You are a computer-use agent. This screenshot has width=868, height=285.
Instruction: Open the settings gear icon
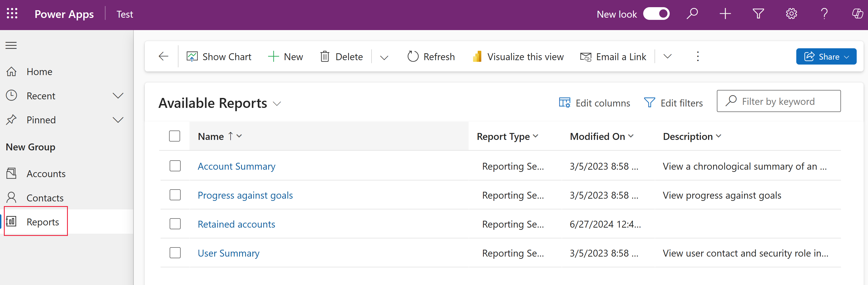[x=791, y=14]
